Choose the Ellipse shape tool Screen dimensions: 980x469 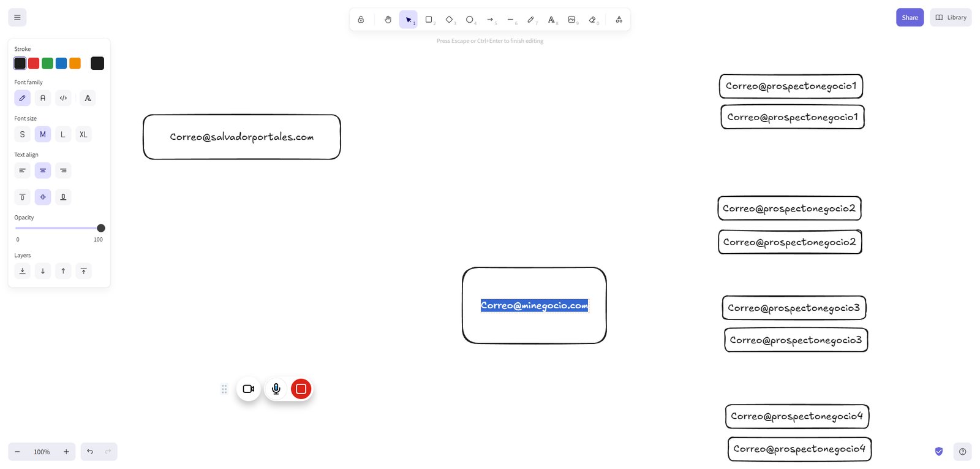(x=470, y=20)
